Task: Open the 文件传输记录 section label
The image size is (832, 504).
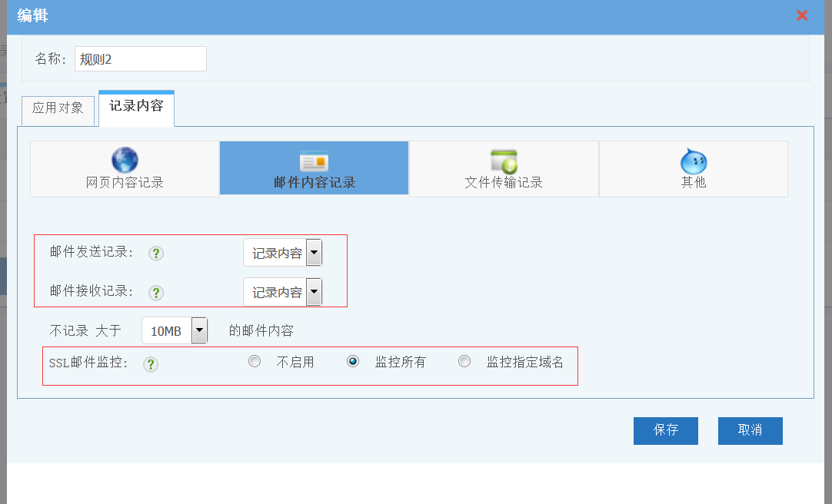Action: (x=504, y=183)
